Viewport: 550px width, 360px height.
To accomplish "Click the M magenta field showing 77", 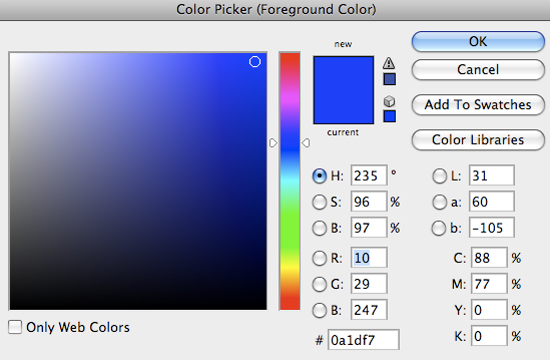I will [x=489, y=284].
